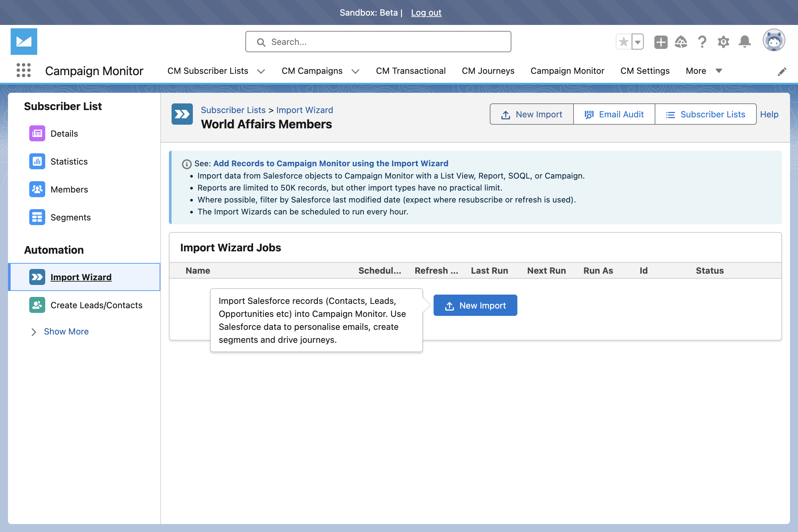This screenshot has width=798, height=532.
Task: Select Segments in the sidebar
Action: [x=84, y=217]
